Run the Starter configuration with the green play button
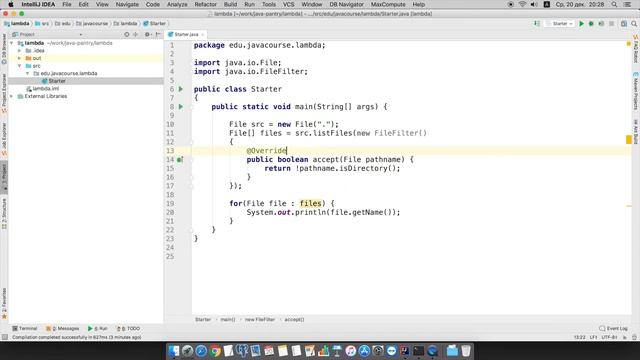640x360 pixels. (581, 24)
